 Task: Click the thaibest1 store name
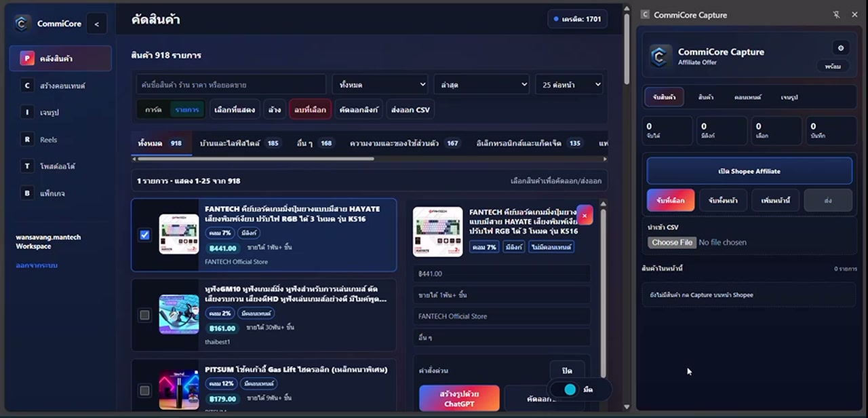(218, 342)
